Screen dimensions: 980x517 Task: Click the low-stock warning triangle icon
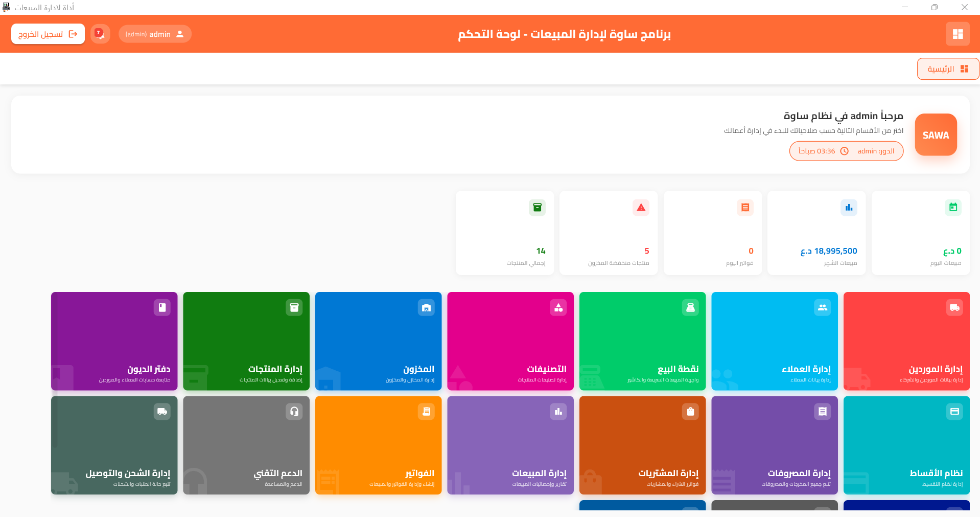pos(641,208)
